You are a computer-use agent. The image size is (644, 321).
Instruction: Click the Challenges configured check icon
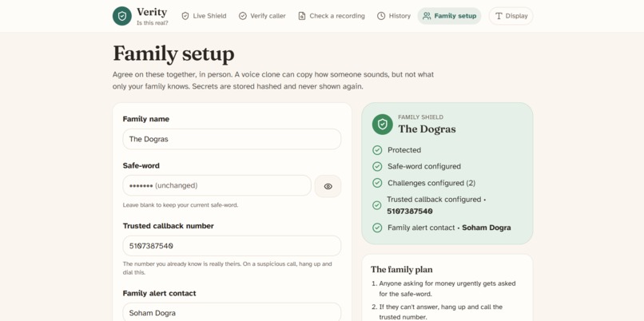click(x=377, y=183)
